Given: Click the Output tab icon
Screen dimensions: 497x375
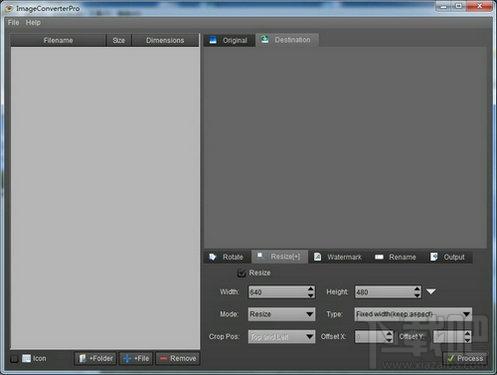Looking at the screenshot, I should (434, 257).
